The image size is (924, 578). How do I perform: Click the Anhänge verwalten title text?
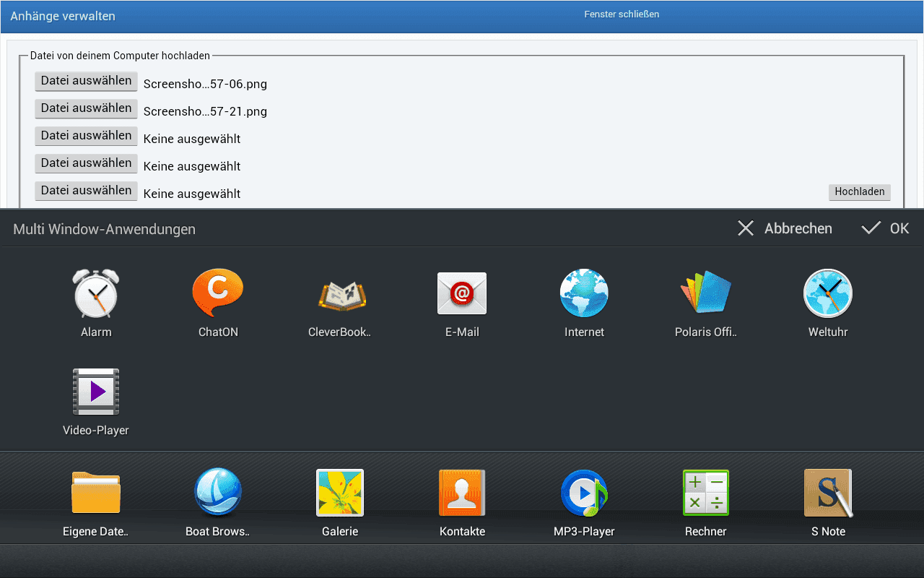tap(63, 16)
